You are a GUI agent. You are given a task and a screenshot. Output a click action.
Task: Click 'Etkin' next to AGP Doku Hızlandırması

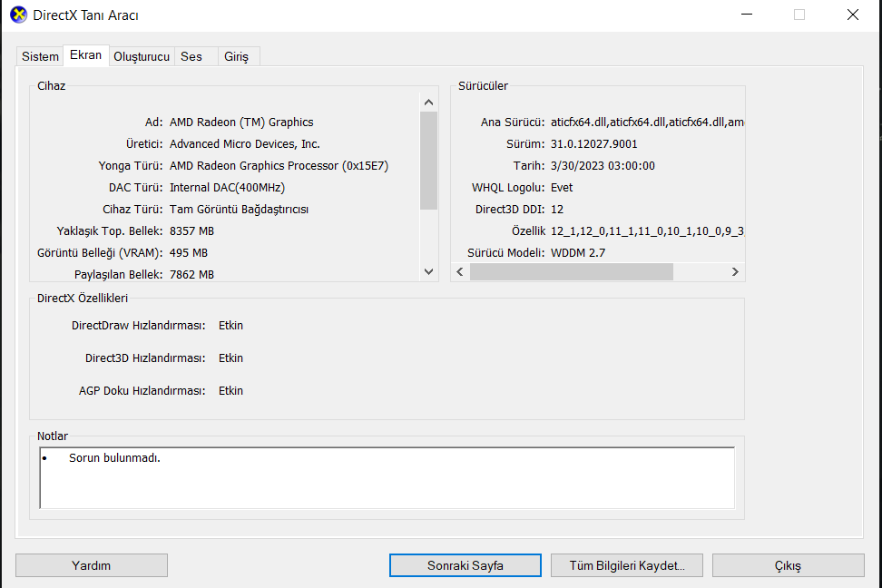230,390
